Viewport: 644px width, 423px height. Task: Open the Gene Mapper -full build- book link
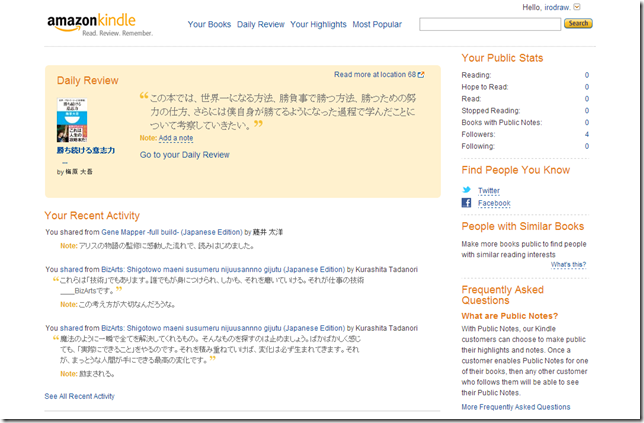[172, 232]
